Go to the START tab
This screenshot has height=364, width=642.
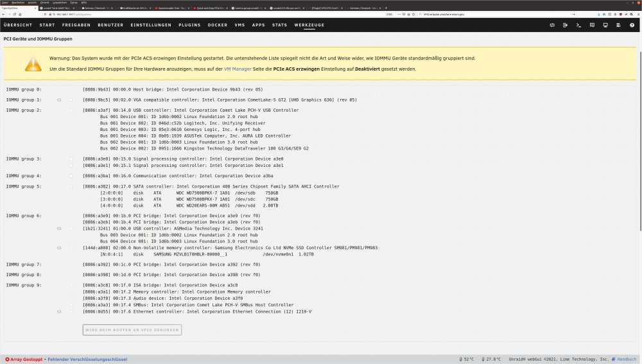click(47, 25)
